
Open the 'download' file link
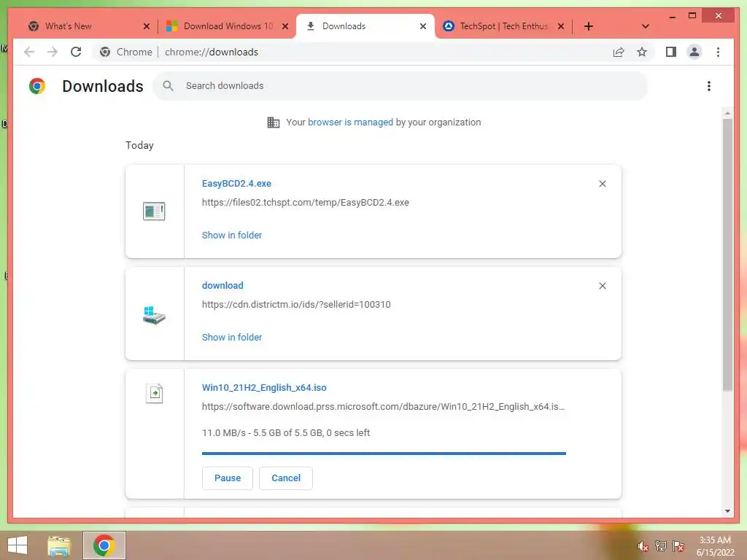222,285
